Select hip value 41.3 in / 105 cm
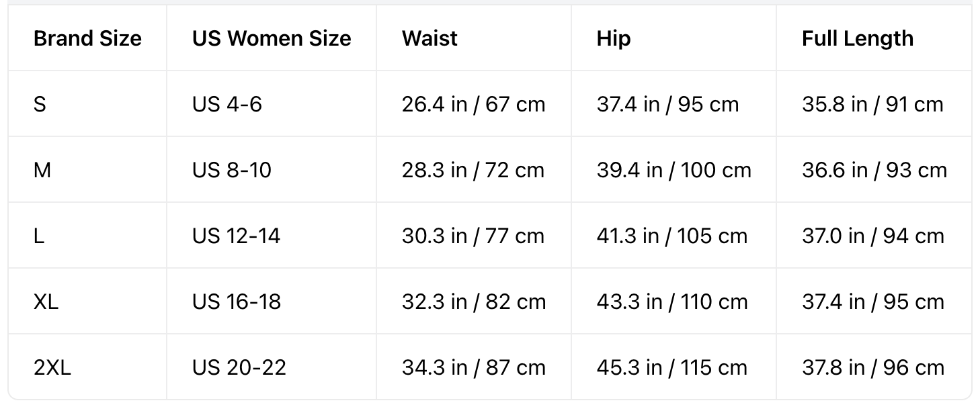The width and height of the screenshot is (980, 411). [672, 236]
